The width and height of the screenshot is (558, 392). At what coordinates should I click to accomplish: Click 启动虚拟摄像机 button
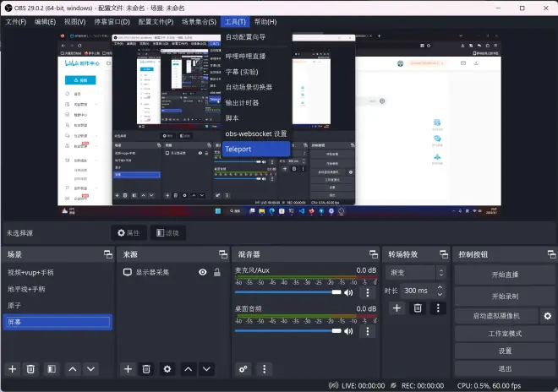click(496, 316)
